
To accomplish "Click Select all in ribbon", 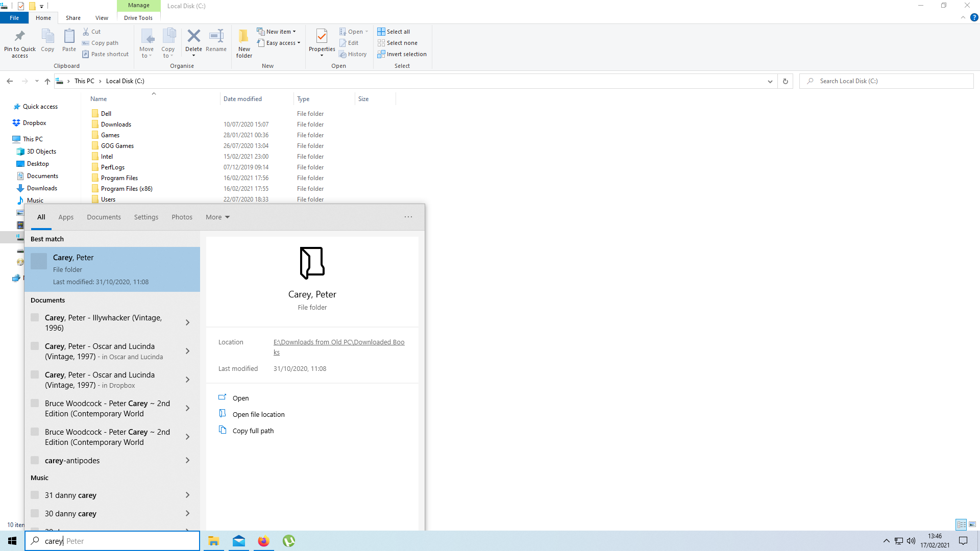I will click(394, 32).
